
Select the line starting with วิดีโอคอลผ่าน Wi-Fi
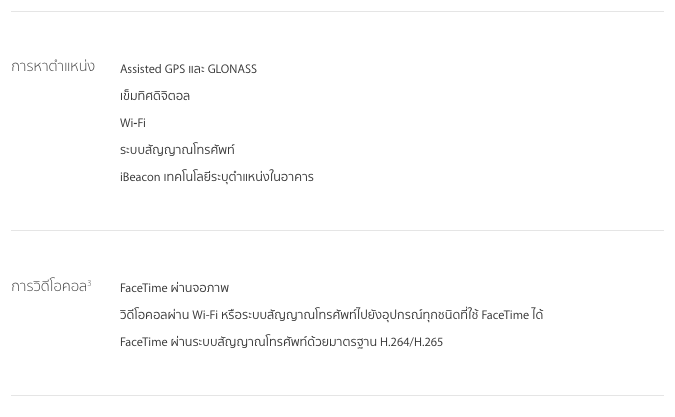[331, 315]
